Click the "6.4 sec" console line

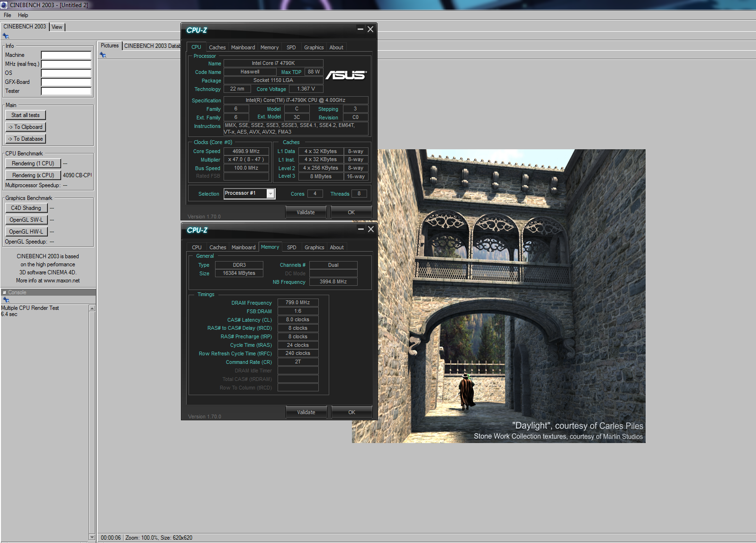pyautogui.click(x=9, y=314)
